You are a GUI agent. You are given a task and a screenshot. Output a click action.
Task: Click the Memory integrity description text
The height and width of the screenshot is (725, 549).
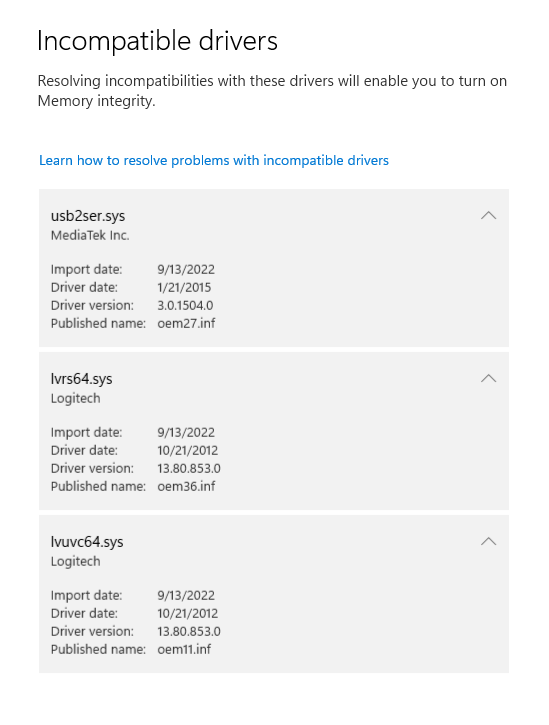[x=272, y=91]
